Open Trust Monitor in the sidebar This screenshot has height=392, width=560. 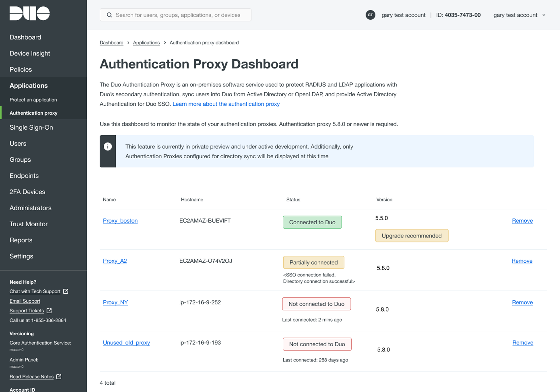click(29, 224)
